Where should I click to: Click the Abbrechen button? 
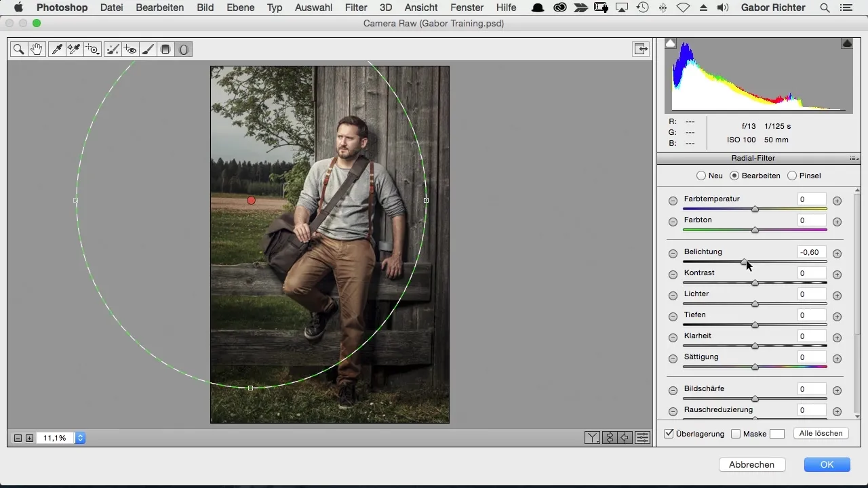[751, 464]
